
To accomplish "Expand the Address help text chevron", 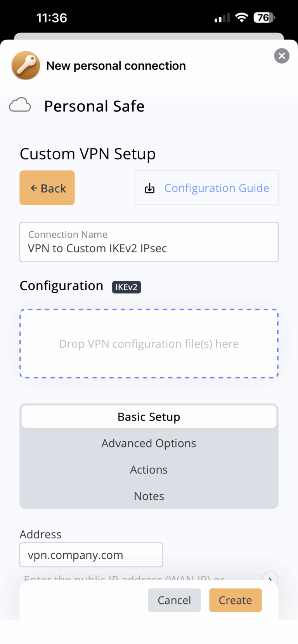I will 270,579.
